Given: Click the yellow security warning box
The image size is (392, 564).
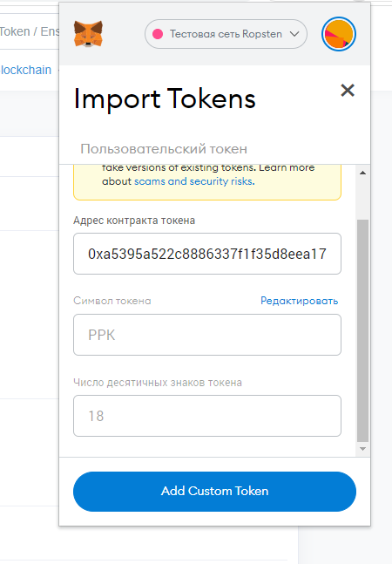Looking at the screenshot, I should pos(207,182).
